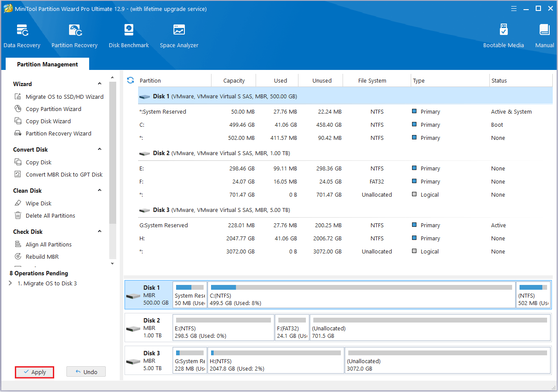
Task: Open the Manual
Action: [x=544, y=35]
